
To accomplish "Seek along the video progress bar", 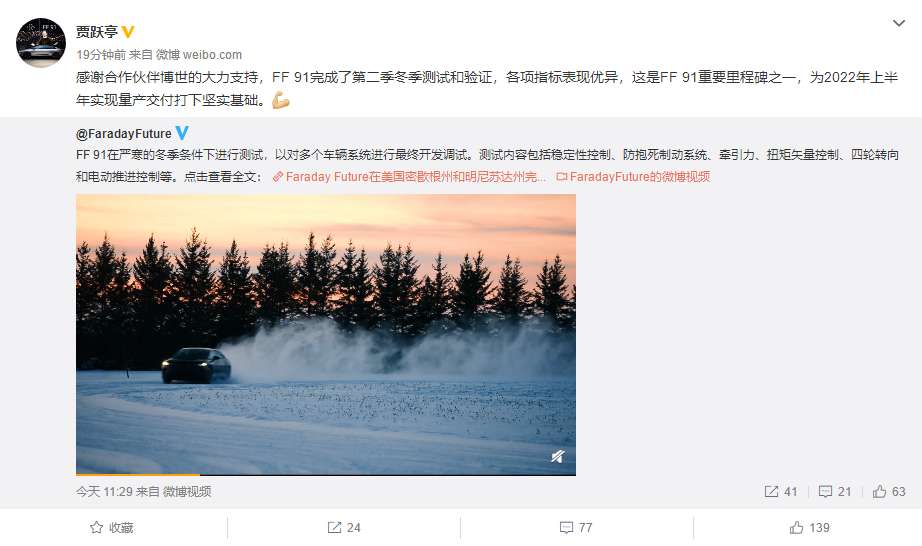I will tap(326, 474).
